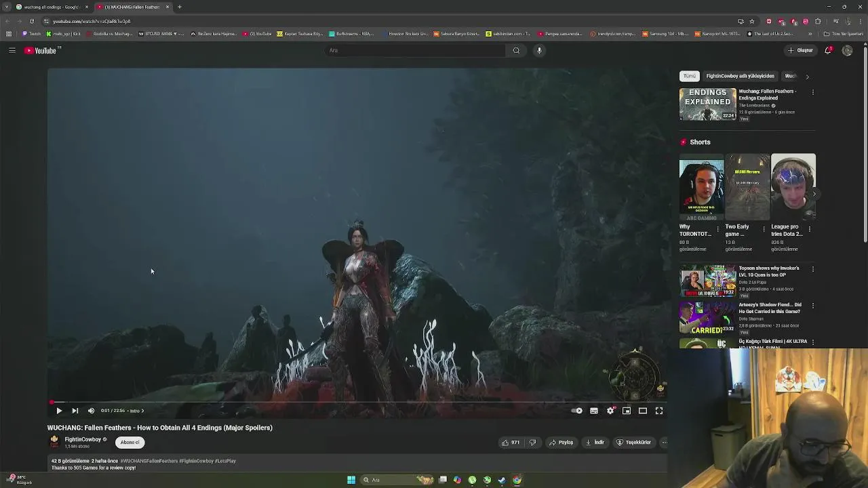Click the search magnifier button
The image size is (868, 488).
[516, 50]
